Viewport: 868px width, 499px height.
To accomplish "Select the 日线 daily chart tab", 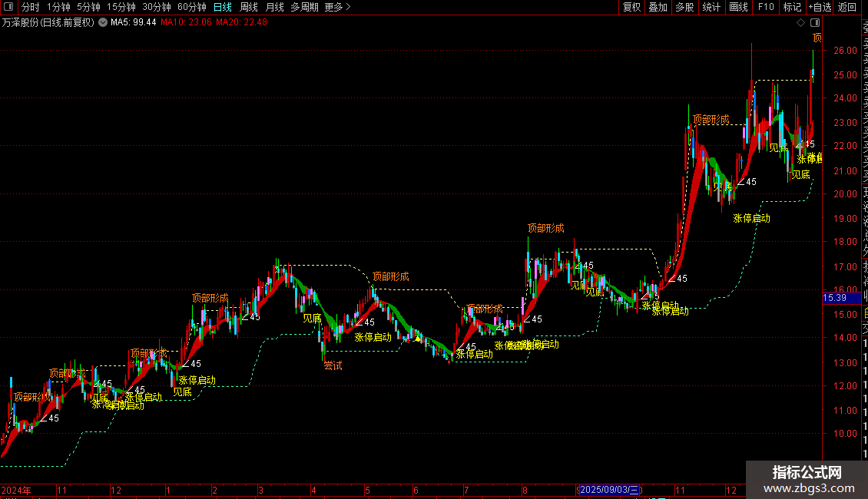I will (223, 7).
